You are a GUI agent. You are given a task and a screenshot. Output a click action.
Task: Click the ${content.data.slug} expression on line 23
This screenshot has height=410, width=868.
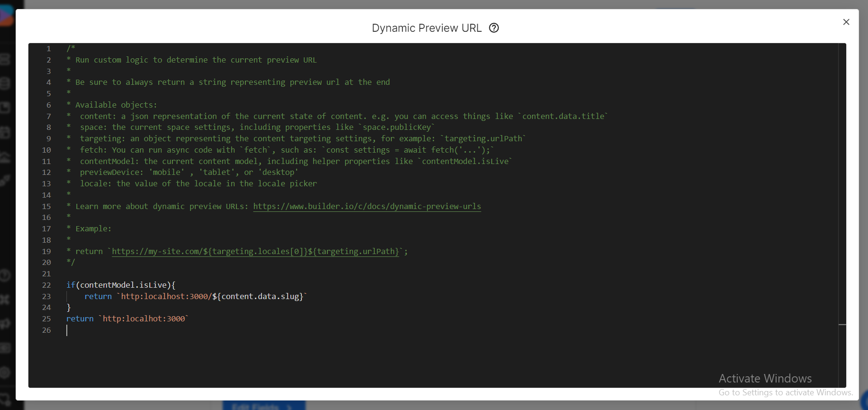pos(257,296)
